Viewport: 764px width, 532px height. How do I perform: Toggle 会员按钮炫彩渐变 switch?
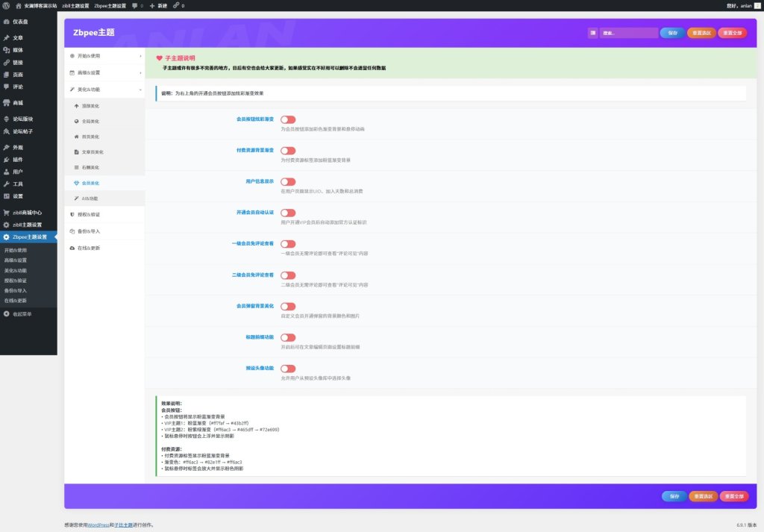pos(288,119)
